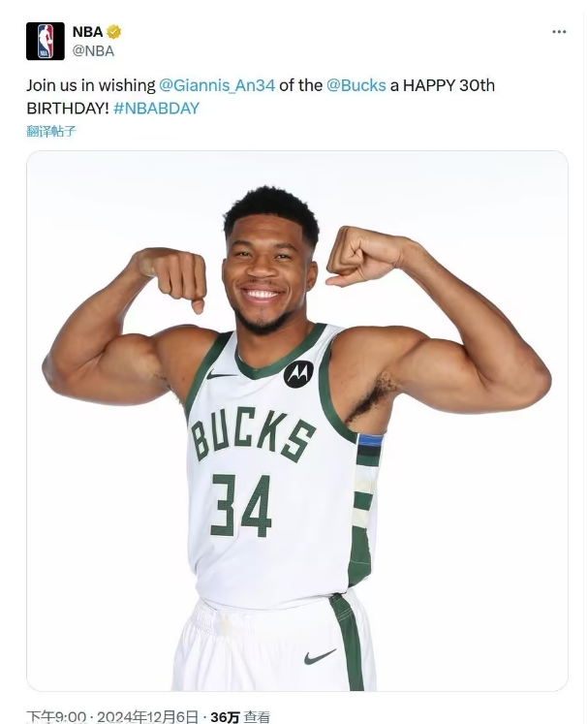Click the BUCKS lettering on the jersey
Screen dimensions: 588x724
pos(253,435)
